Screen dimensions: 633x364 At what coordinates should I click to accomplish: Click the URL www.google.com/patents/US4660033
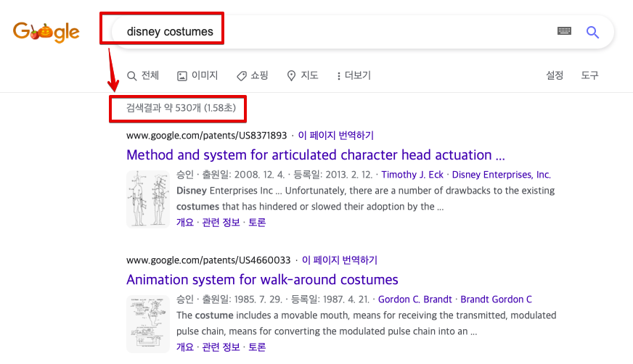point(208,260)
